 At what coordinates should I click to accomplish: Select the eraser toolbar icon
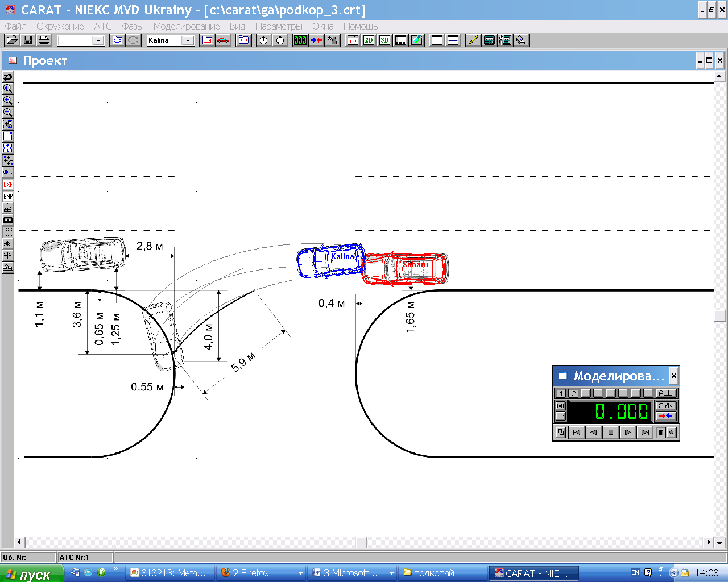[x=522, y=40]
